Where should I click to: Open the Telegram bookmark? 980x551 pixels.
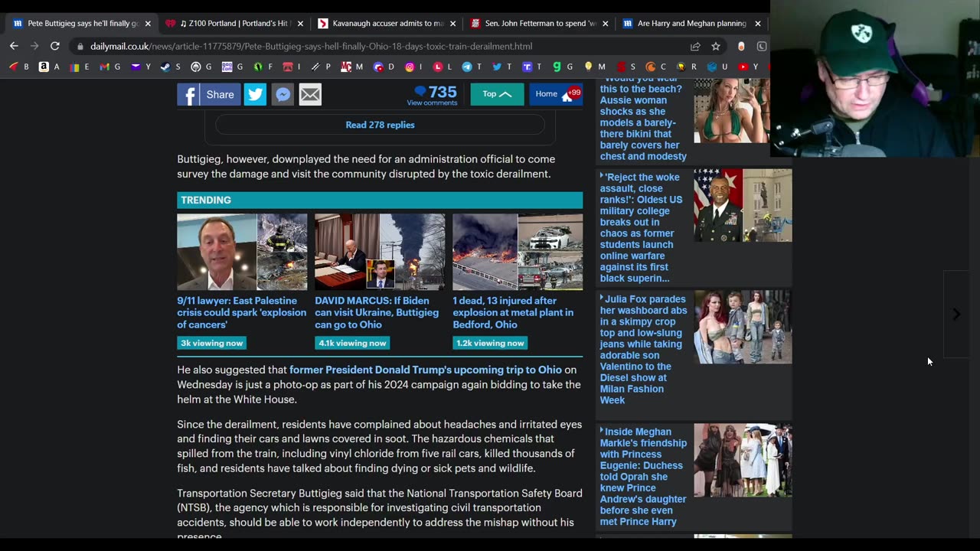tap(472, 67)
